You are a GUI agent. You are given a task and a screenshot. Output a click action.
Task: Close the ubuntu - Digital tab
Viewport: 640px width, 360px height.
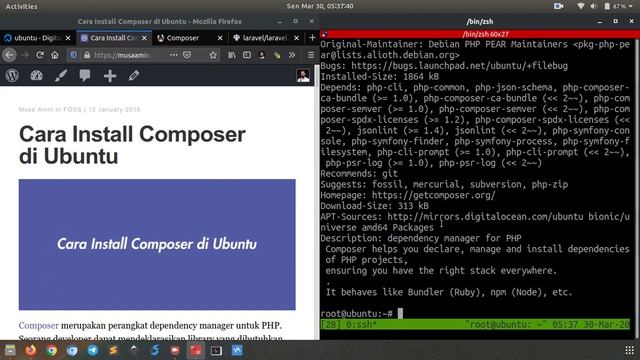[68, 38]
